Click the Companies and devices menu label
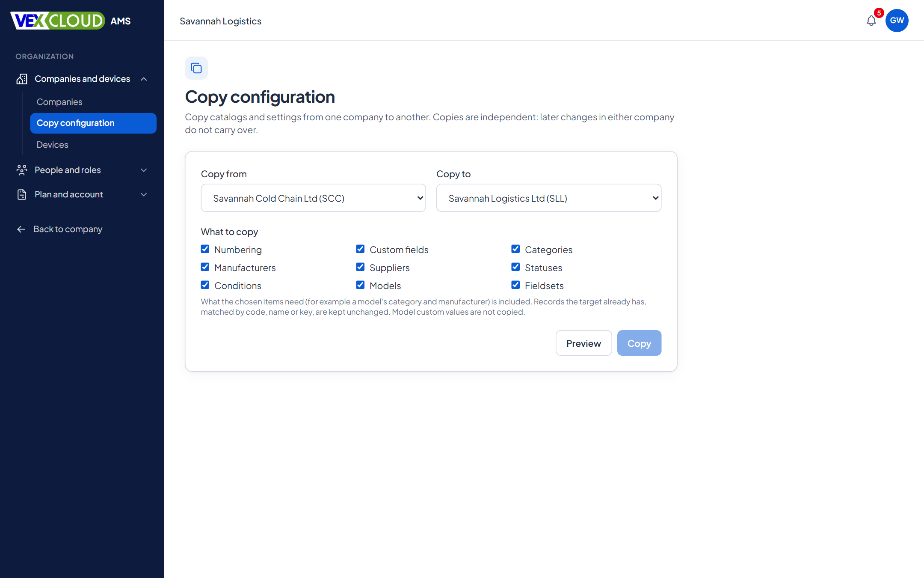Viewport: 924px width, 578px height. (x=82, y=79)
